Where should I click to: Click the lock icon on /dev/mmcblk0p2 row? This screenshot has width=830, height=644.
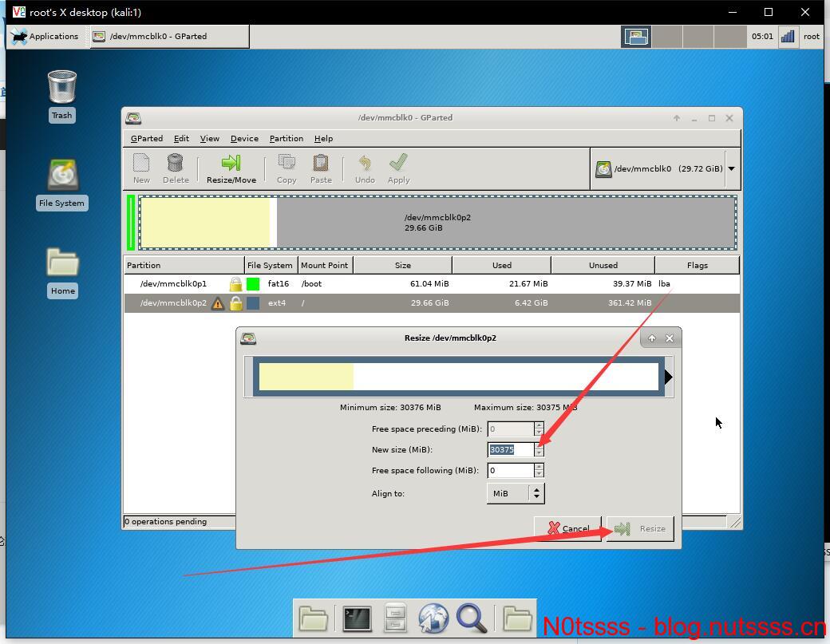(235, 303)
